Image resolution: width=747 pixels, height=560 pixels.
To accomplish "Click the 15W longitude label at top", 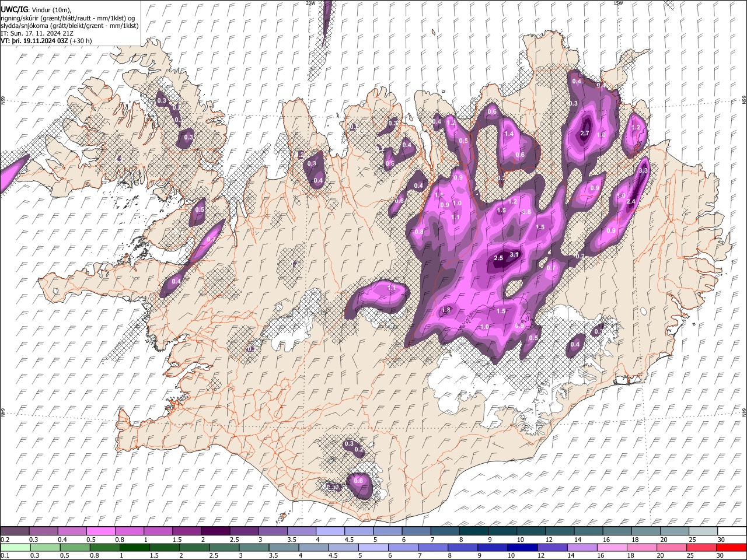I will click(x=618, y=3).
